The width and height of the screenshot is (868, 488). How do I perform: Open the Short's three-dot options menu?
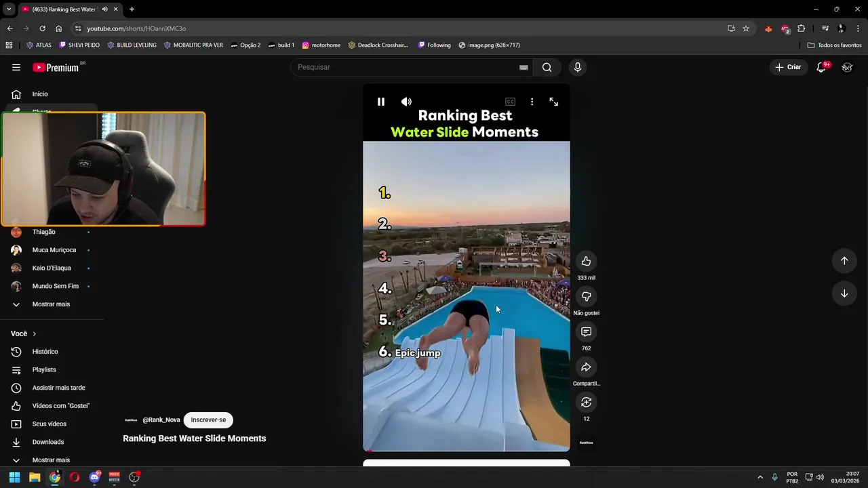(x=532, y=102)
